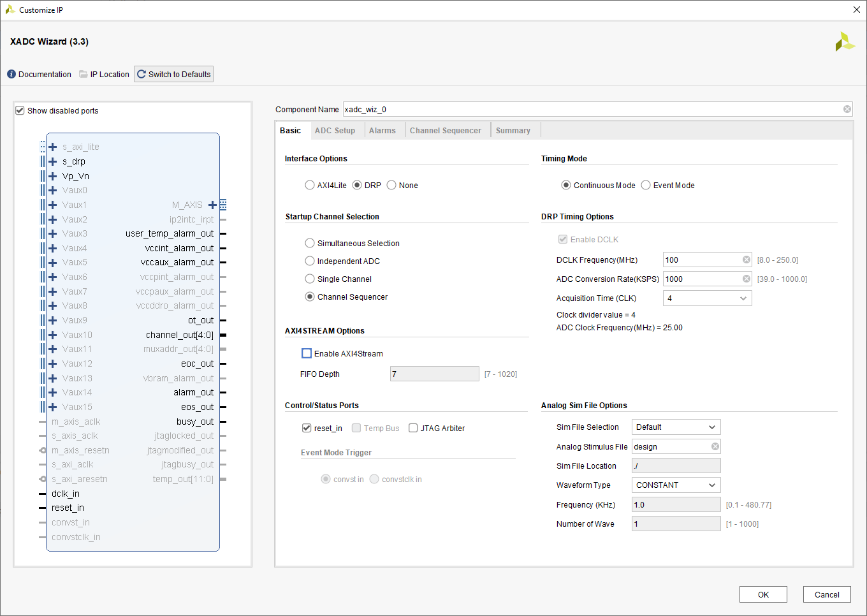
Task: Expand the Vaux13 port plus icon
Action: click(x=53, y=378)
